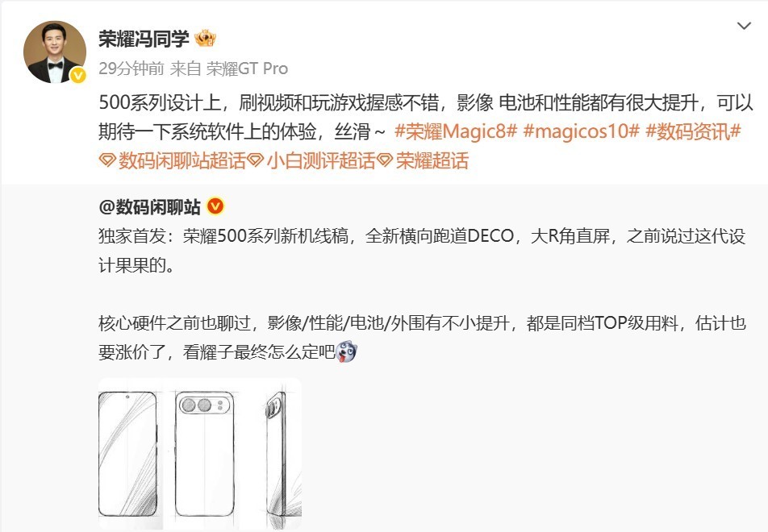Click diamond icon before 小白测评超话
Screen dimensions: 768x532
[x=255, y=160]
